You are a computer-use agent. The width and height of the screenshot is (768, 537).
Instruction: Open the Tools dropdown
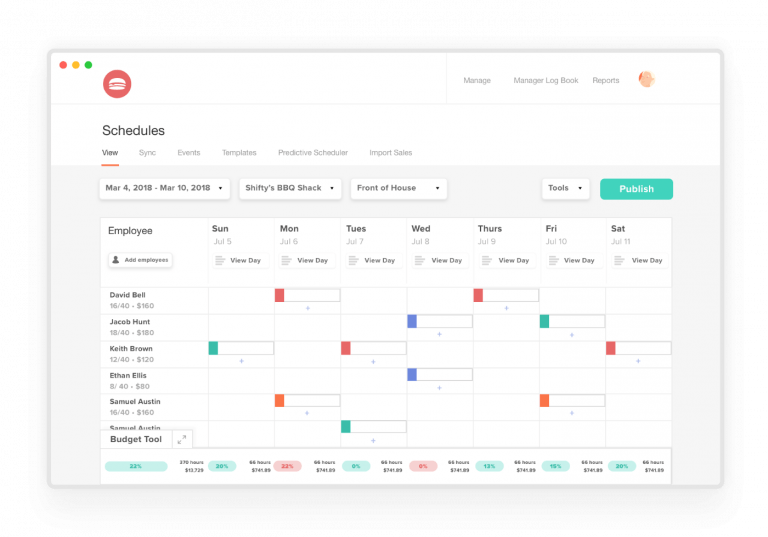tap(565, 188)
